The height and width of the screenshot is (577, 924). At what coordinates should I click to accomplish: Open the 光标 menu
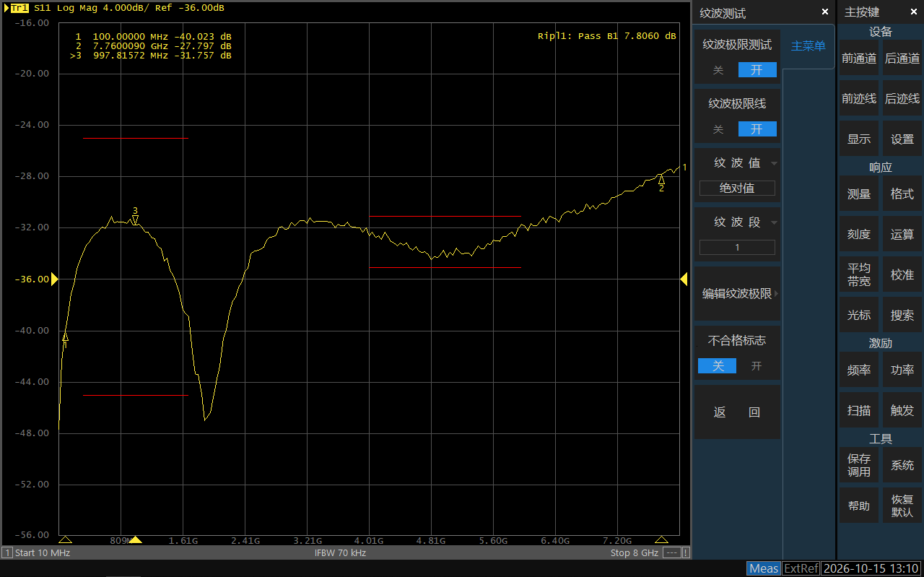[x=859, y=316]
